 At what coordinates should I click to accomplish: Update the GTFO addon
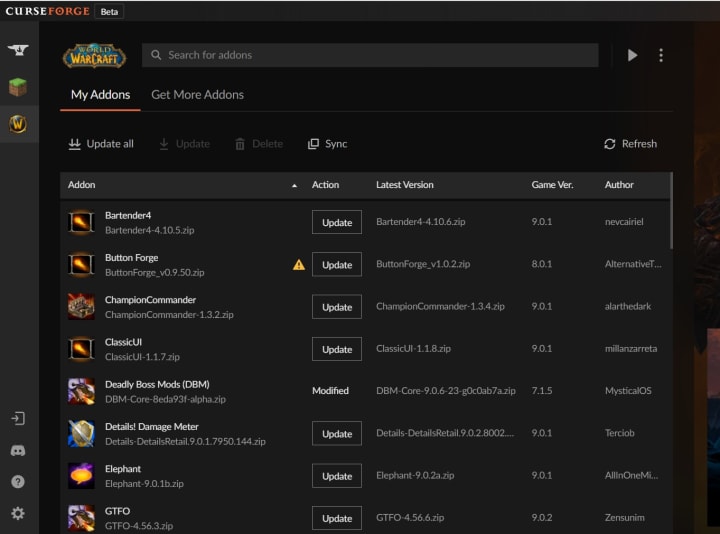(337, 518)
